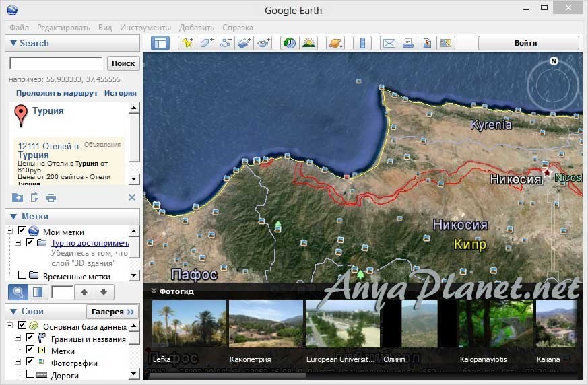
Task: Add a placemark with the pin tool
Action: coord(187,43)
